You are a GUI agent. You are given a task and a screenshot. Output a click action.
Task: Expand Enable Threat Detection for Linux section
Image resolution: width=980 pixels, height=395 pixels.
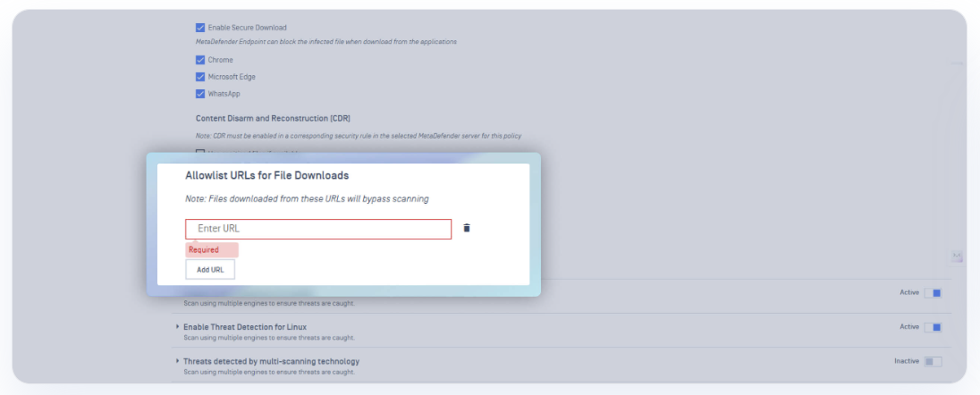178,327
